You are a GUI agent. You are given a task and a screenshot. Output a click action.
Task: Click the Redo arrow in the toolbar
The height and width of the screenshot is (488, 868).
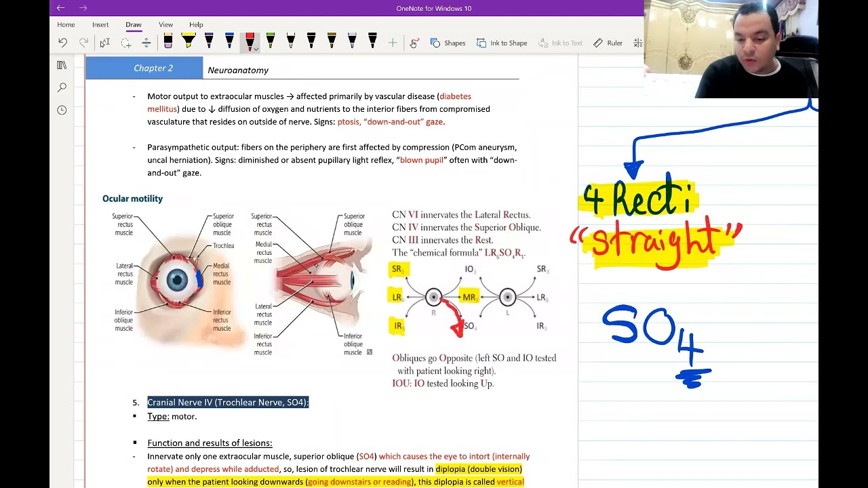pyautogui.click(x=83, y=43)
